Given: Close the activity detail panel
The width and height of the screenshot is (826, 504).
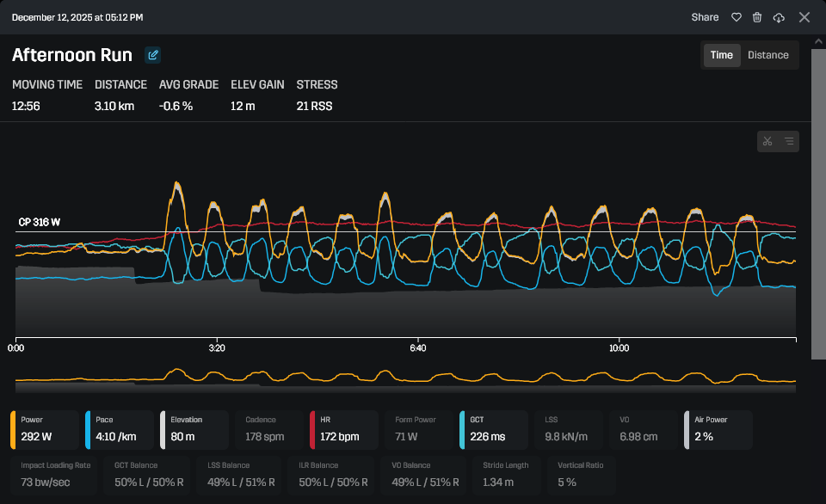Looking at the screenshot, I should [804, 17].
